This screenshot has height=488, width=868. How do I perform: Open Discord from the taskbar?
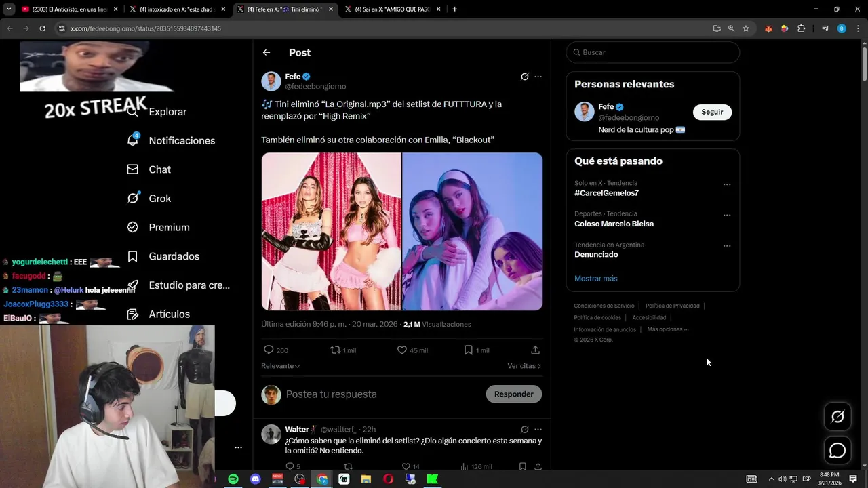(x=255, y=479)
